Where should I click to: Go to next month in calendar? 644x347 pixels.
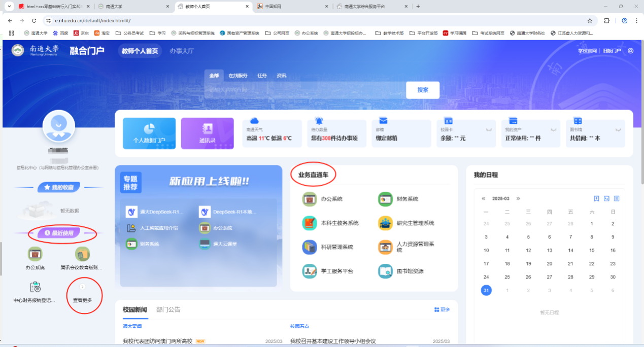pyautogui.click(x=518, y=198)
